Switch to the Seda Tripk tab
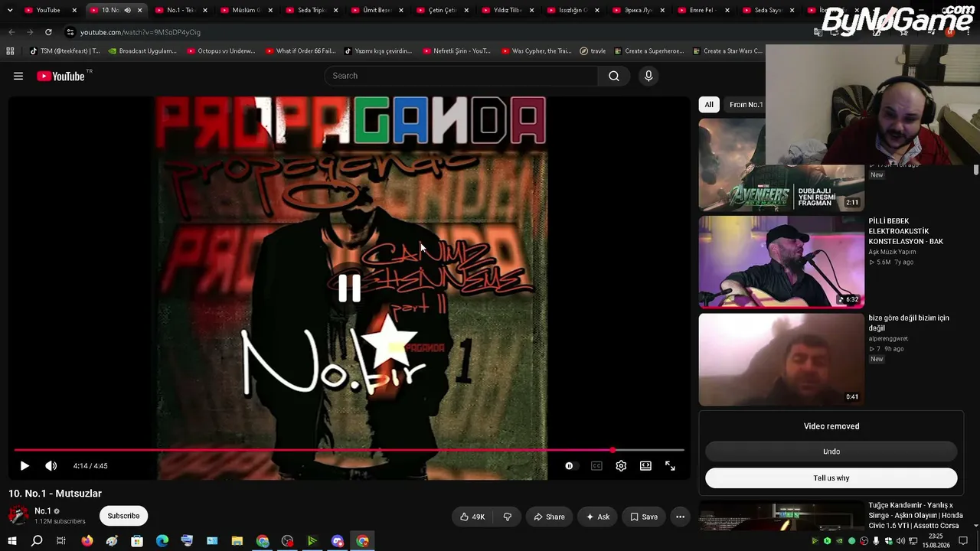980x551 pixels. 312,10
